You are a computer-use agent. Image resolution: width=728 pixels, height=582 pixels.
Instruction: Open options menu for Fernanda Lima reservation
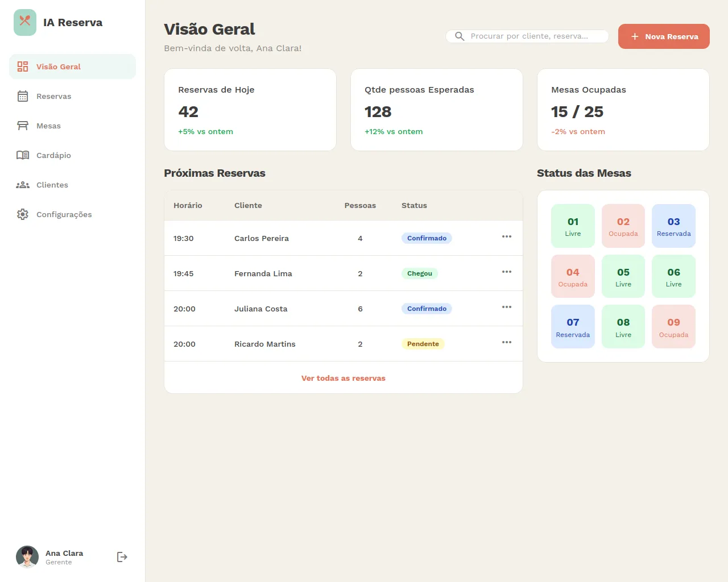pos(506,272)
